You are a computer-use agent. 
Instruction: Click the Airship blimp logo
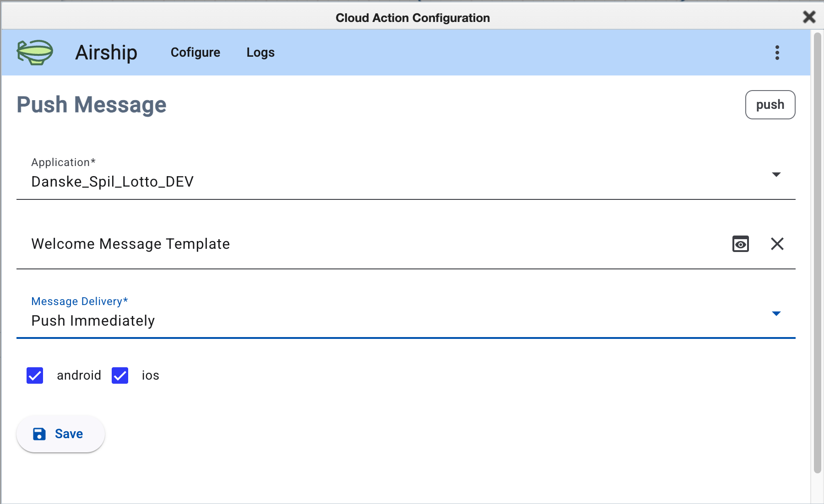click(x=34, y=53)
